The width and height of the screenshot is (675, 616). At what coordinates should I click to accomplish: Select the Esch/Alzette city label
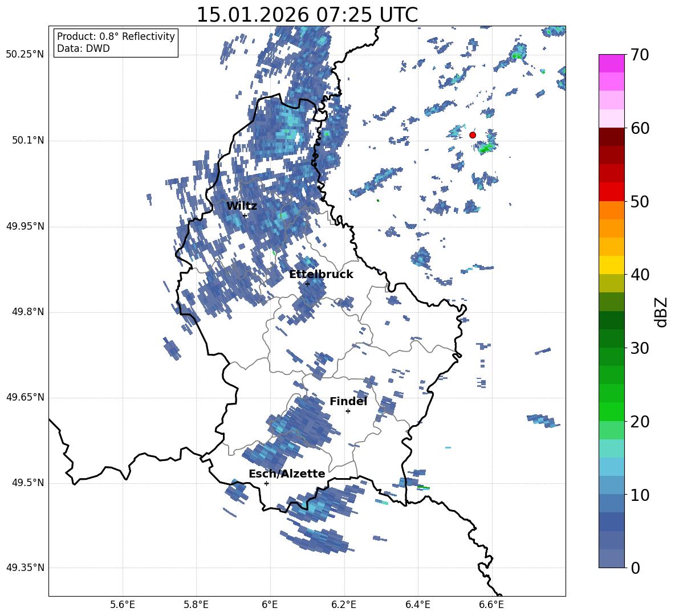(x=287, y=474)
